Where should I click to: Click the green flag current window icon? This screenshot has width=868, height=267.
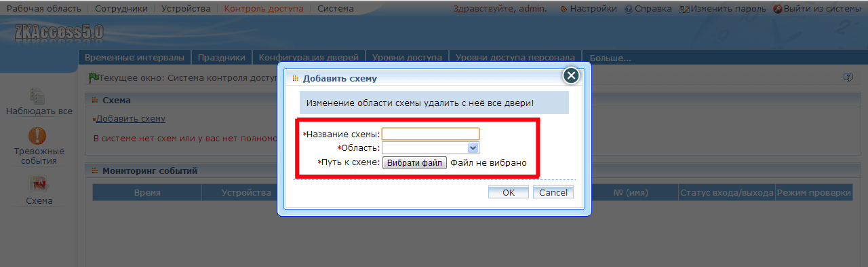click(x=94, y=78)
